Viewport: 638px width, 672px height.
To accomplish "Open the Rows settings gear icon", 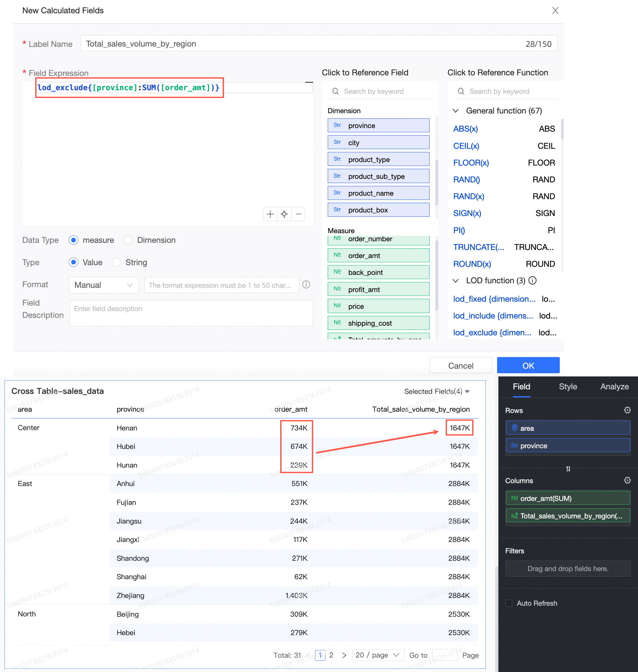I will point(627,410).
